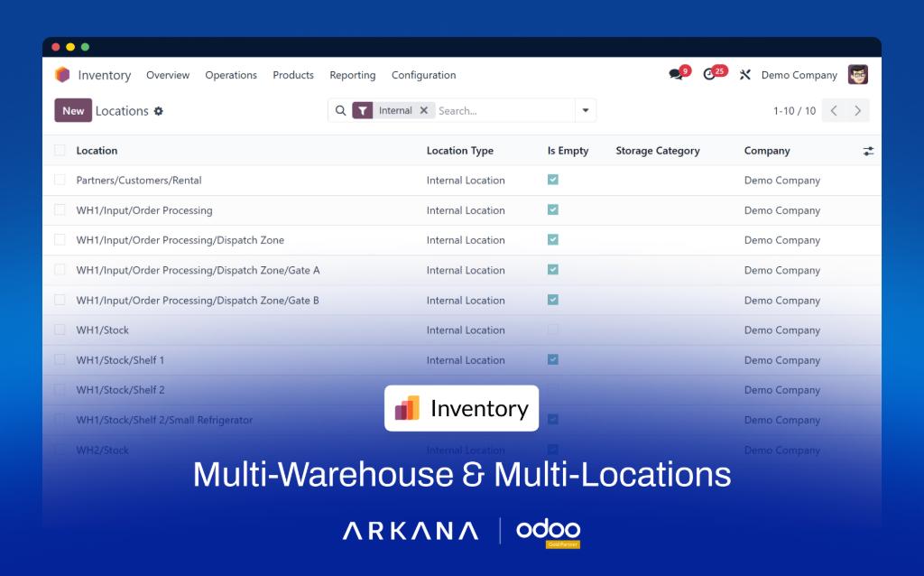Click the 1-10 / 10 pager counter

point(794,111)
